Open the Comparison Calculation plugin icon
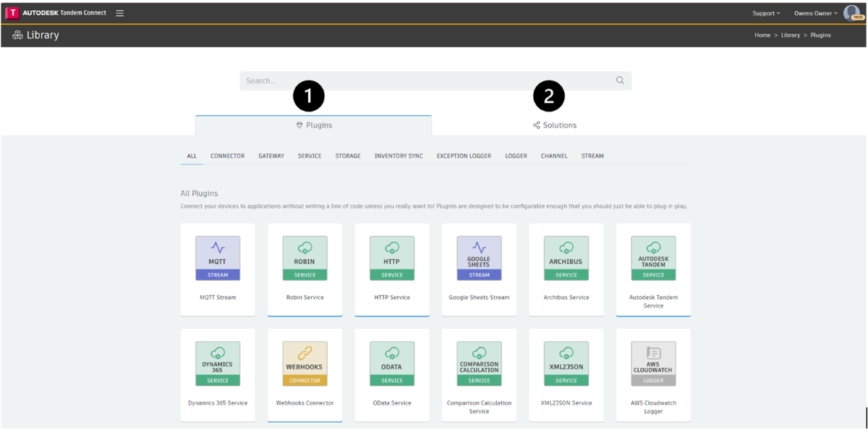The image size is (868, 433). click(479, 363)
